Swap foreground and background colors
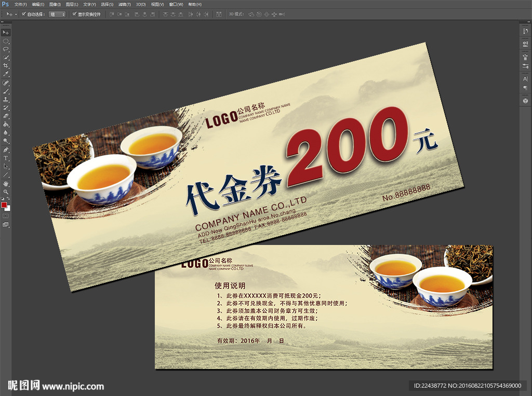Image resolution: width=532 pixels, height=396 pixels. (x=8, y=199)
